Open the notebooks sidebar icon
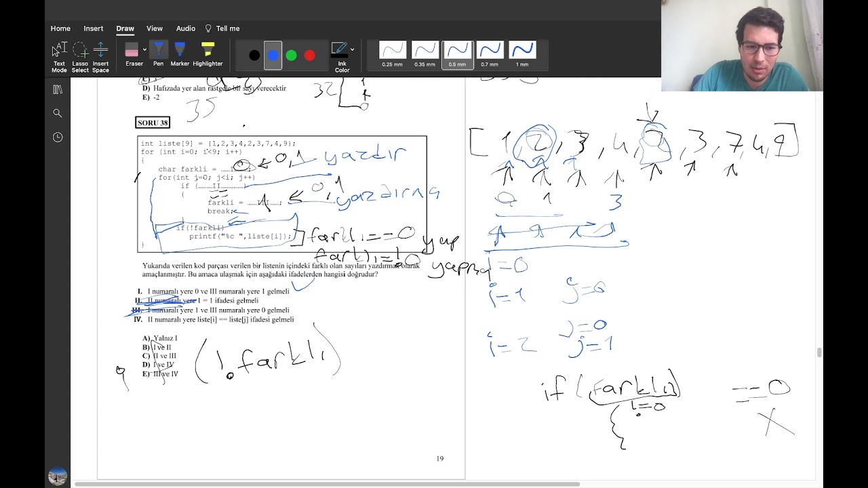The height and width of the screenshot is (488, 868). [58, 89]
